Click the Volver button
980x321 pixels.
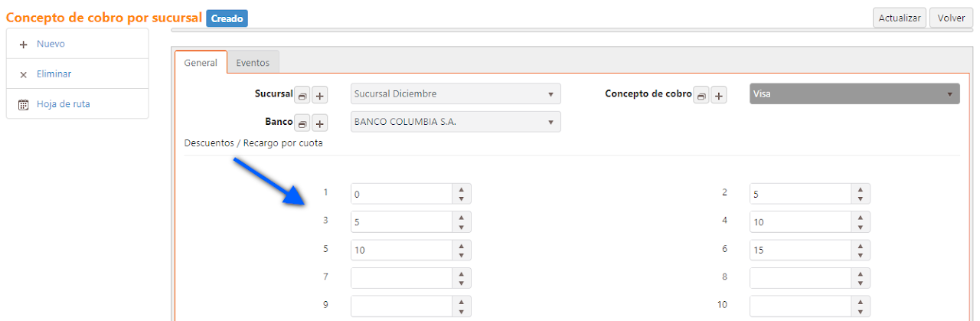point(951,18)
